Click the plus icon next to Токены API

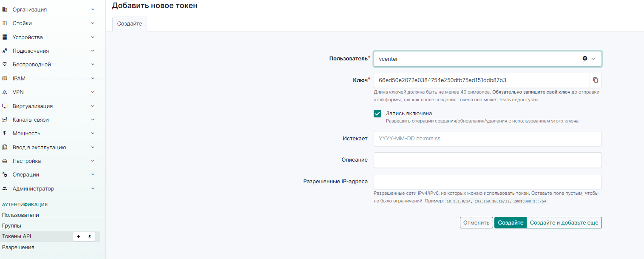[x=78, y=236]
